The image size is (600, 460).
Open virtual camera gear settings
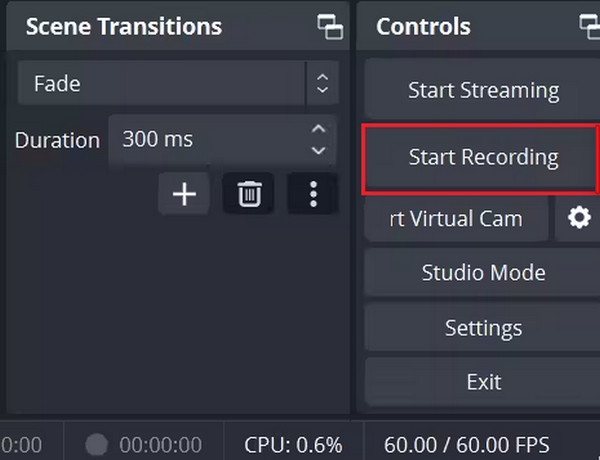578,218
